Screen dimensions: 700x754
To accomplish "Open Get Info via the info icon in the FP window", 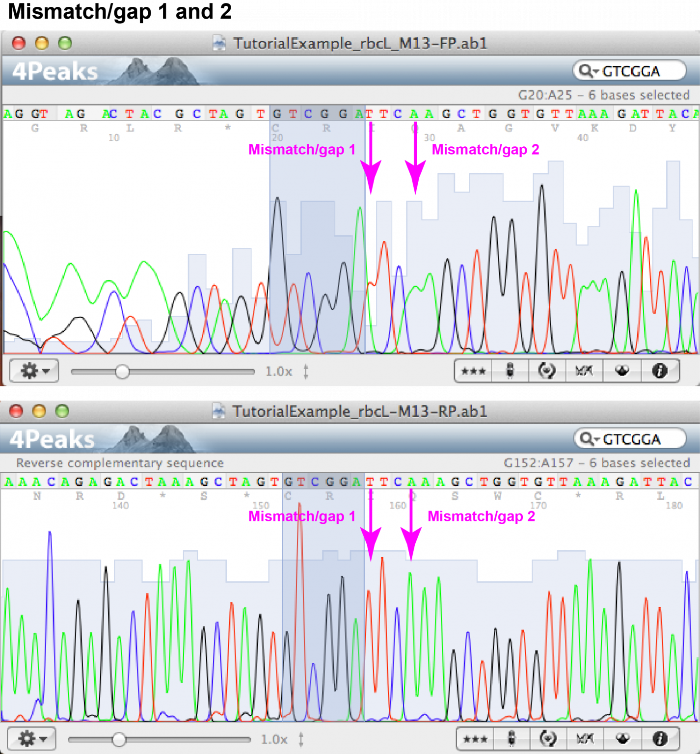I will [x=660, y=371].
